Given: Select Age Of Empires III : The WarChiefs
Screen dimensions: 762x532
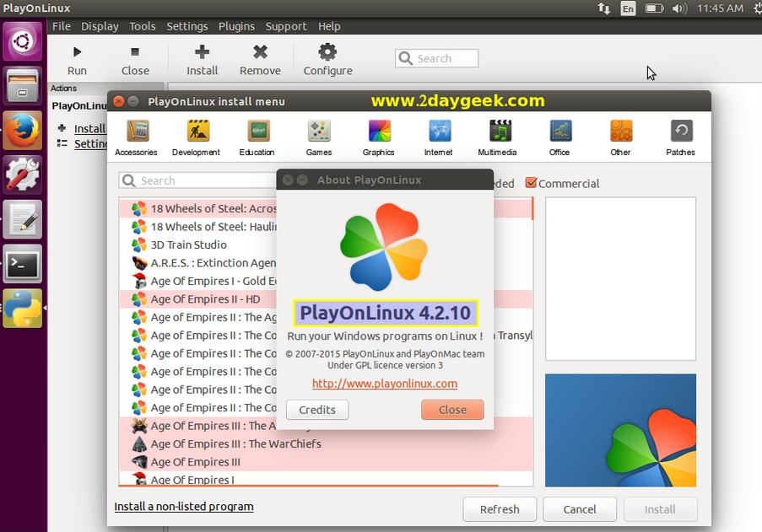Looking at the screenshot, I should [326, 443].
